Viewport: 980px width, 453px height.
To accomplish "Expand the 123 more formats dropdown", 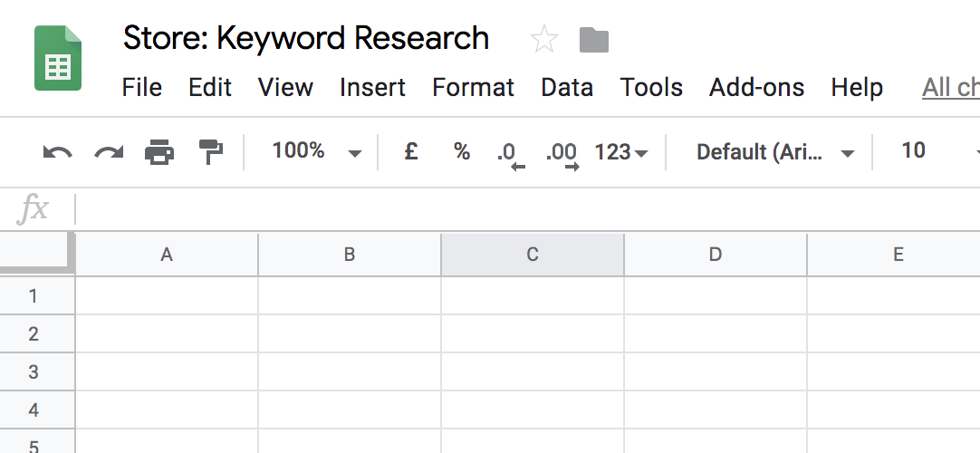I will point(620,152).
